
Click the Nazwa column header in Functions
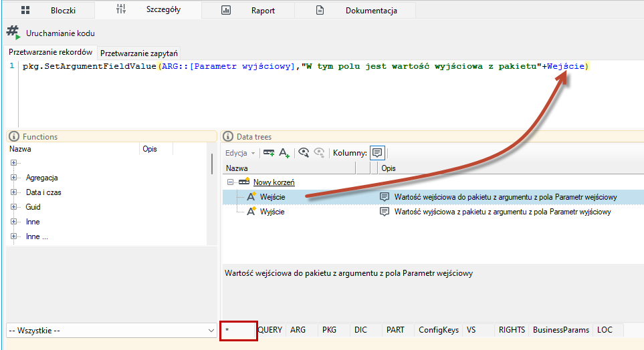(x=73, y=149)
